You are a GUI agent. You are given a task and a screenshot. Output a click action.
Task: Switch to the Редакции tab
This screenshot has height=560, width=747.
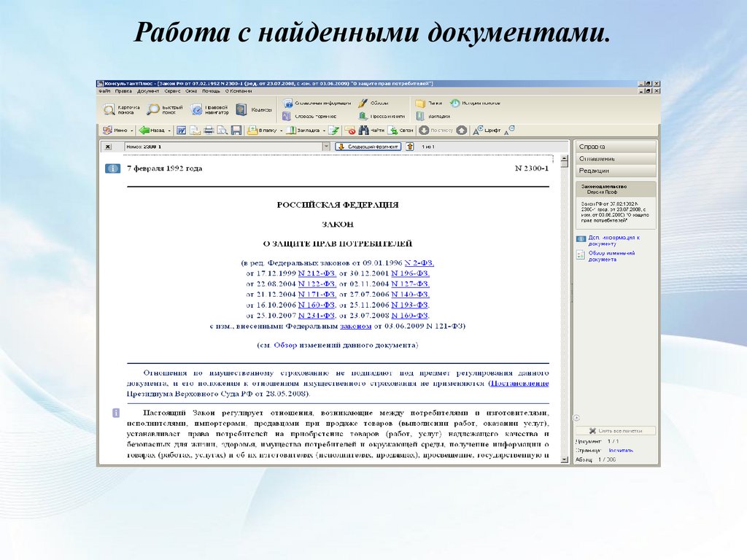[x=616, y=171]
